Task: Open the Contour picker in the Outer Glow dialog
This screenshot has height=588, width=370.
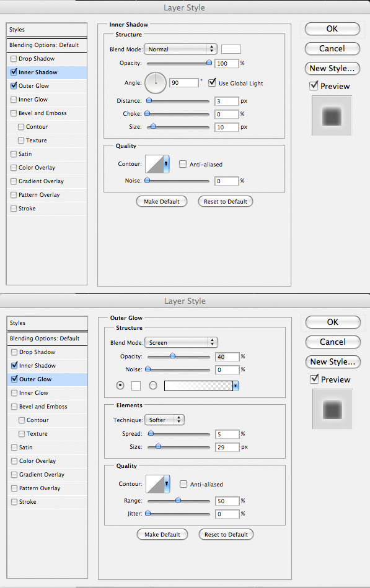Action: (167, 484)
